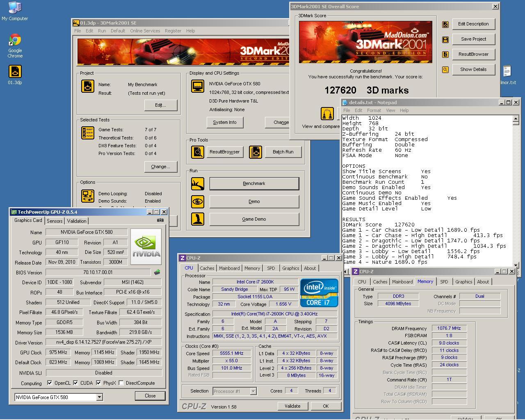The height and width of the screenshot is (420, 525).
Task: Click Edit Description icon in score window
Action: point(445,24)
